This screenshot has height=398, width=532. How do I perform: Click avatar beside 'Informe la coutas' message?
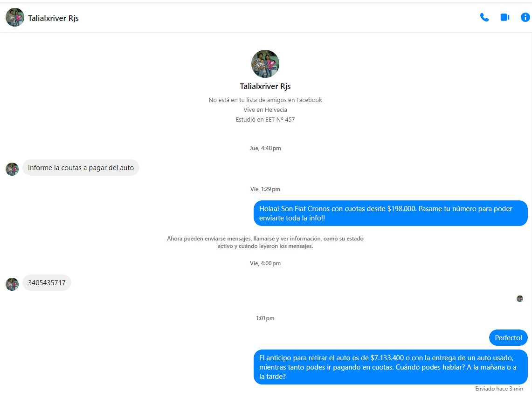pyautogui.click(x=12, y=169)
